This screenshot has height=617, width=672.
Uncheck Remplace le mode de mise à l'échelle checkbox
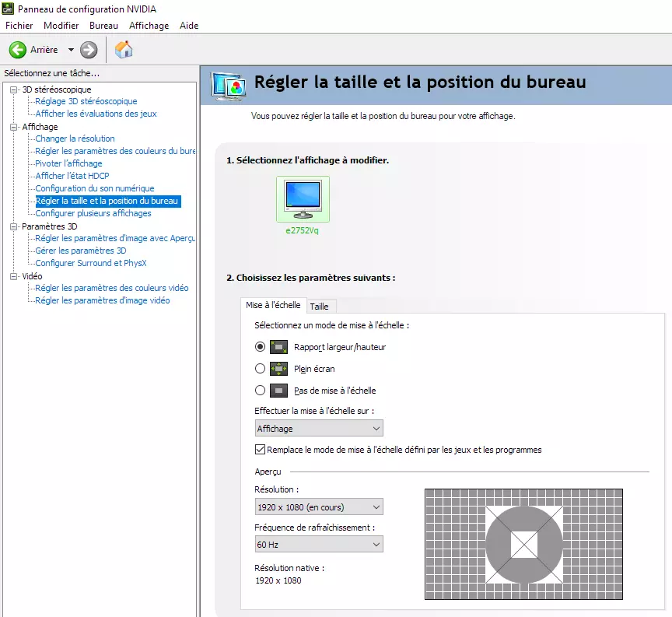click(260, 450)
